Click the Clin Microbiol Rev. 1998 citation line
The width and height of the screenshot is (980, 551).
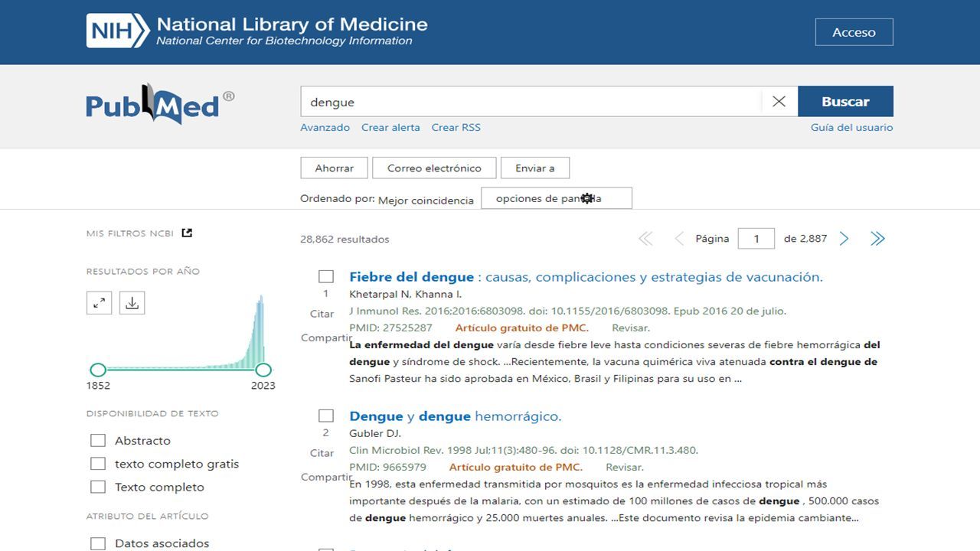click(x=524, y=451)
